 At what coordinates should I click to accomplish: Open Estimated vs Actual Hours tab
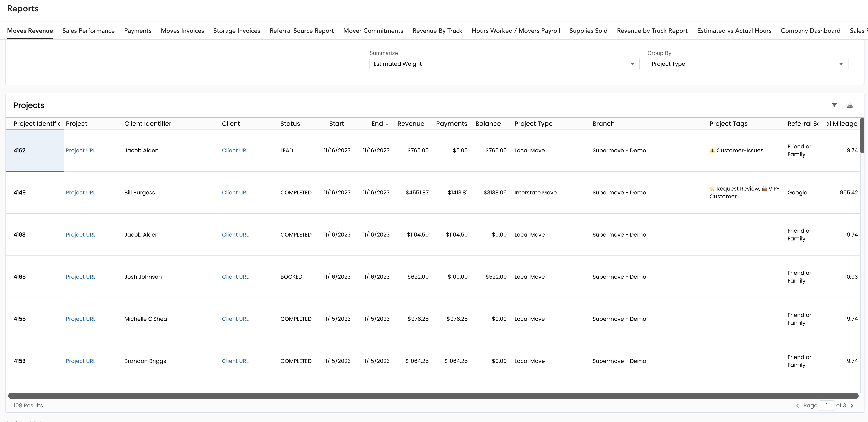pyautogui.click(x=734, y=31)
